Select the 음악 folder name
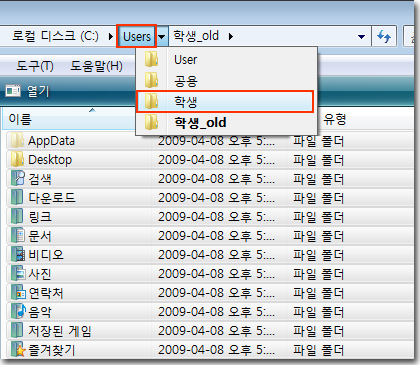 40,312
